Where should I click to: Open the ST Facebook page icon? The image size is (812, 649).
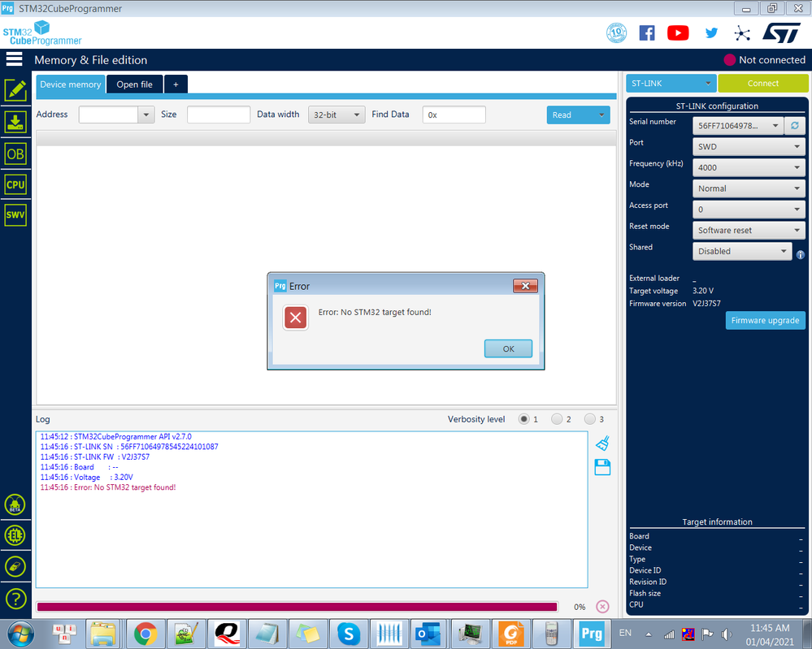647,33
